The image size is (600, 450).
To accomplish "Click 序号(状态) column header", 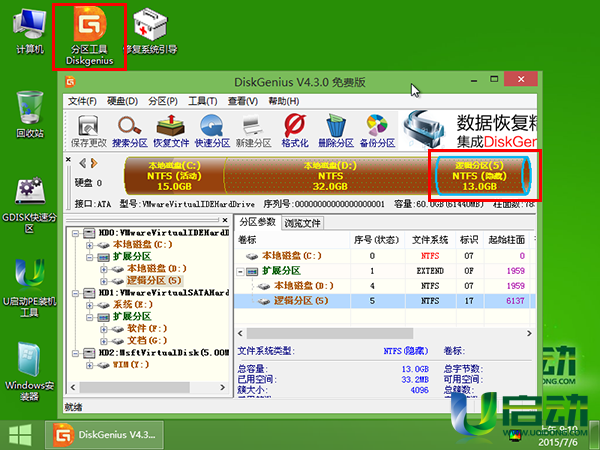I will pyautogui.click(x=377, y=240).
